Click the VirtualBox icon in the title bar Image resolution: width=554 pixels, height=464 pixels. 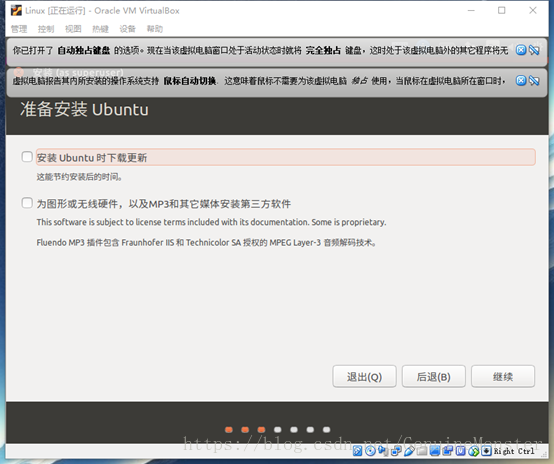(x=16, y=11)
